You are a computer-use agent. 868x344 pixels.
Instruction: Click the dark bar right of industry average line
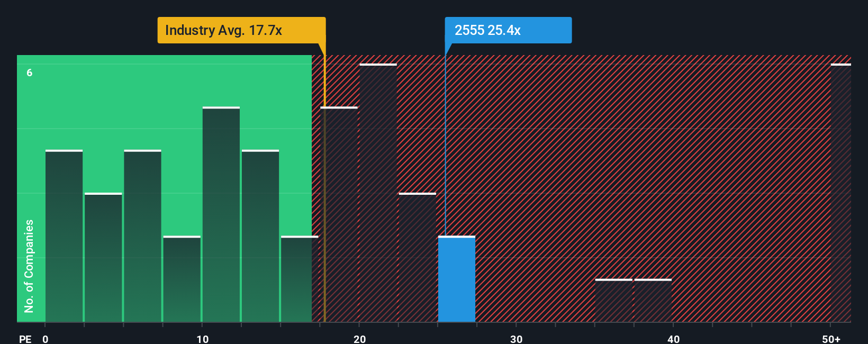click(339, 214)
